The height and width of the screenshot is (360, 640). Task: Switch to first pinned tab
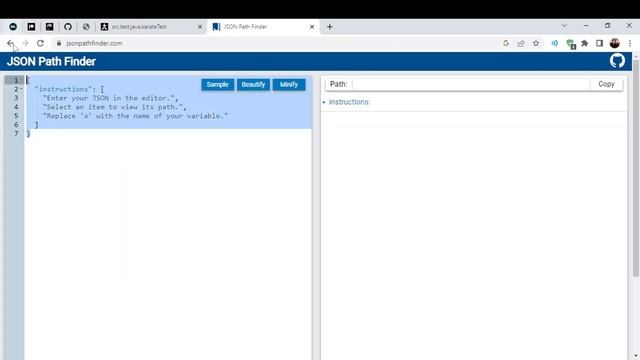13,27
